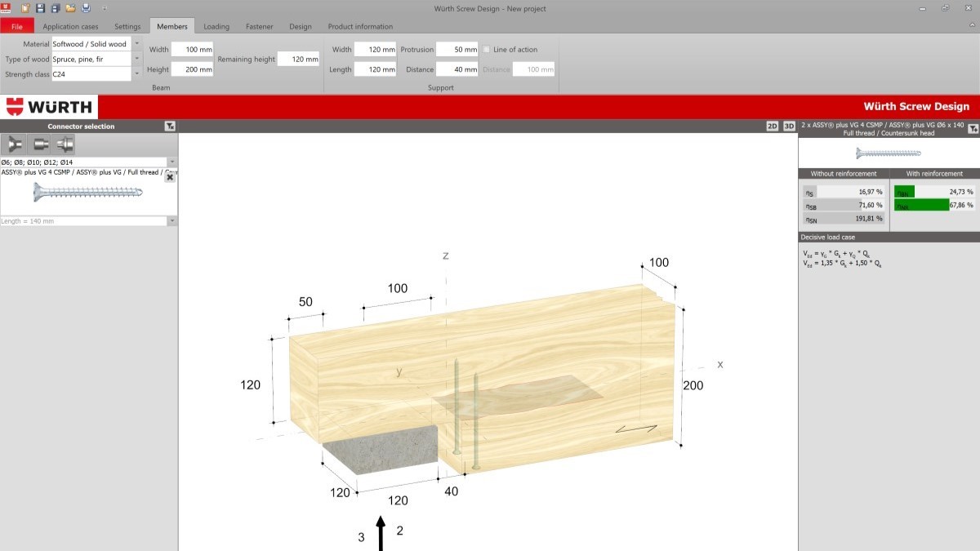Click the x axis label in 3D view

(x=719, y=364)
